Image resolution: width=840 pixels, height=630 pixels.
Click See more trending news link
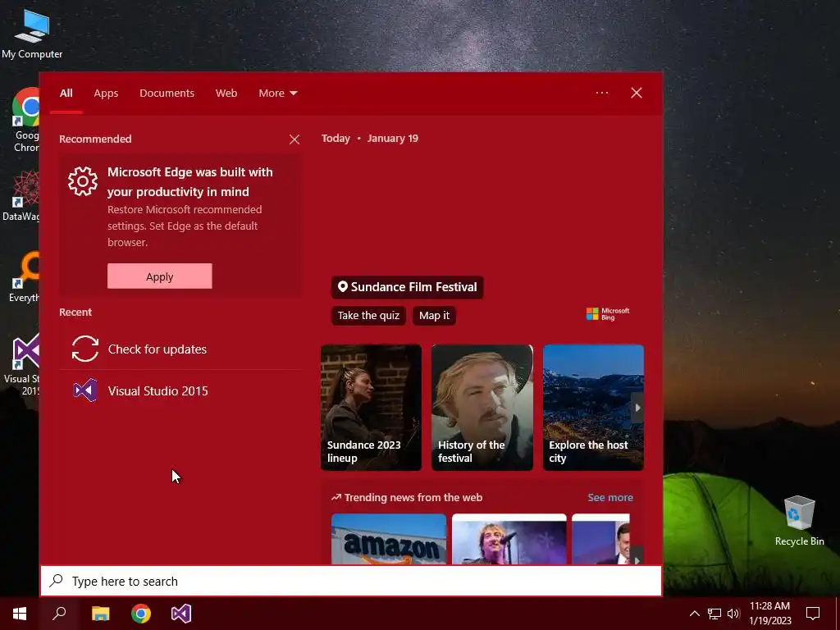coord(610,498)
